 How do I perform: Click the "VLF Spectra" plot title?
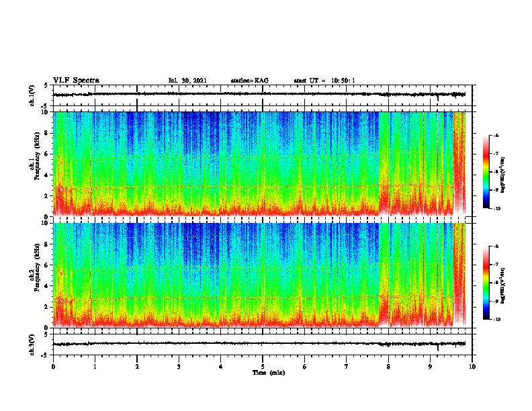coord(76,81)
